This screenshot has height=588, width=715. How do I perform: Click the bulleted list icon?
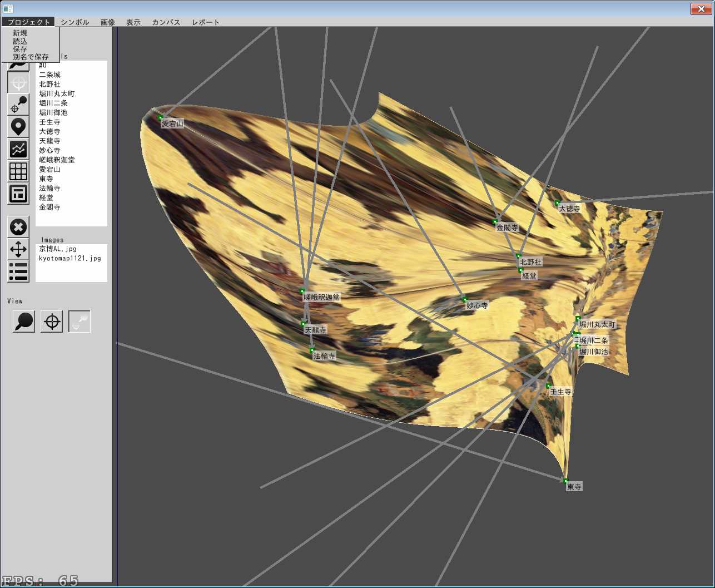pyautogui.click(x=18, y=271)
